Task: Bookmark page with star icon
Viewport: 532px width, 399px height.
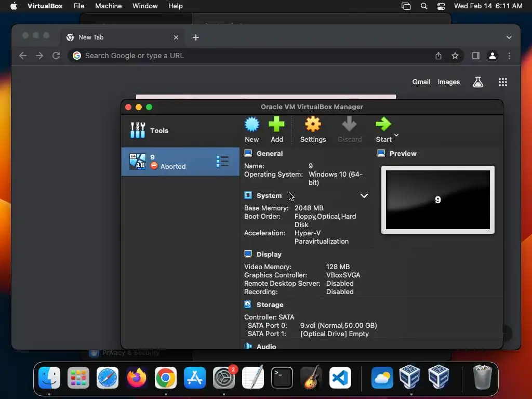Action: pos(455,56)
